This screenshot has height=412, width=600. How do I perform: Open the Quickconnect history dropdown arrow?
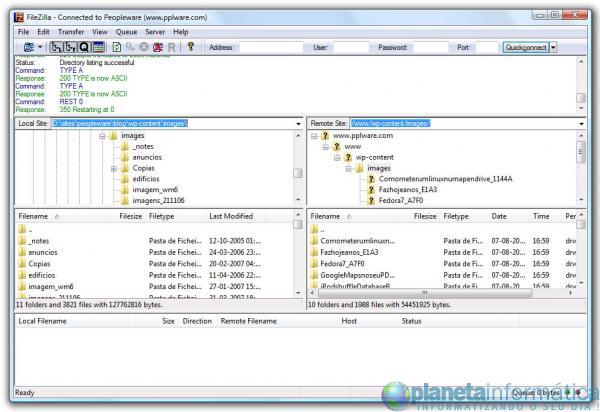[553, 47]
